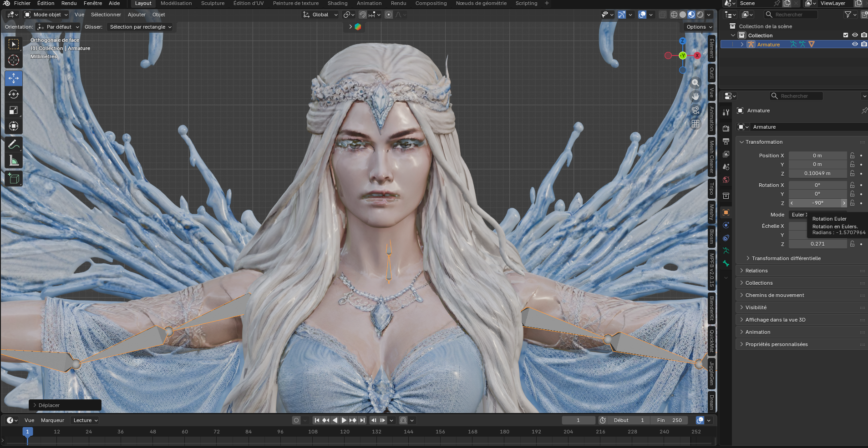Open the viewport Options dropdown
Image resolution: width=868 pixels, height=448 pixels.
coord(699,27)
